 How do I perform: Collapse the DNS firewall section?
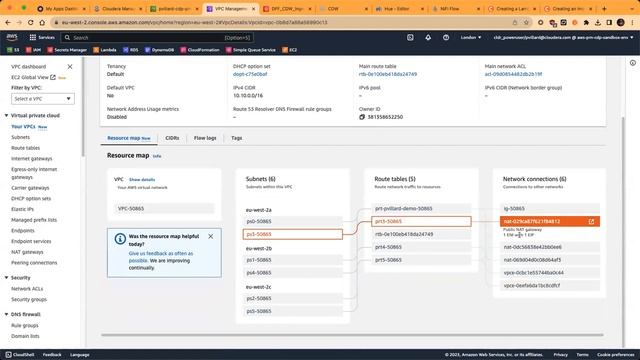click(7, 314)
